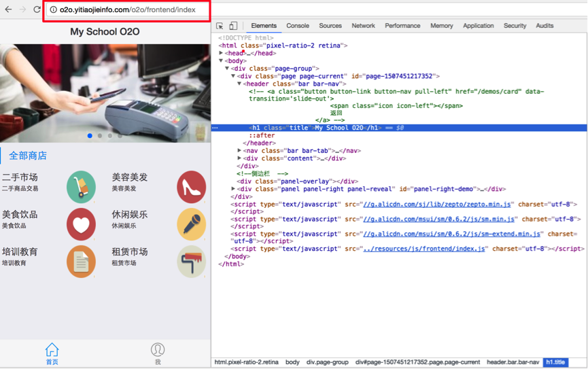Open the Network tab

click(x=364, y=26)
